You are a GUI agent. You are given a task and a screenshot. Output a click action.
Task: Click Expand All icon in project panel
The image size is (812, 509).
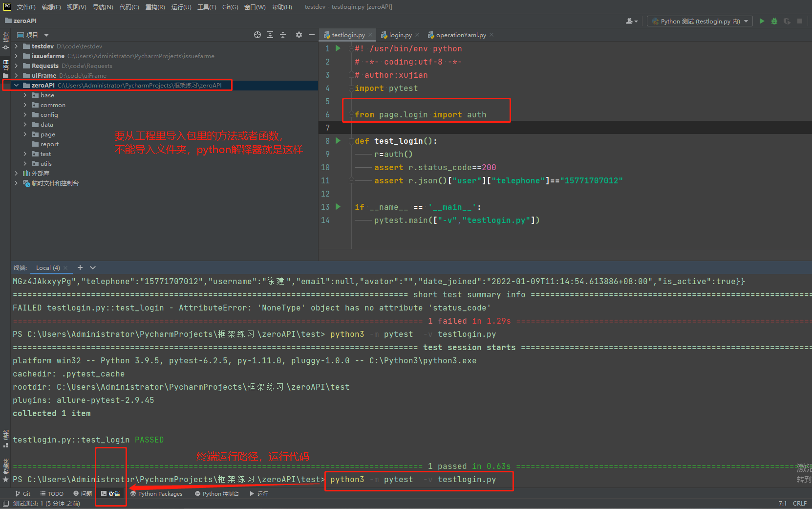pos(270,35)
